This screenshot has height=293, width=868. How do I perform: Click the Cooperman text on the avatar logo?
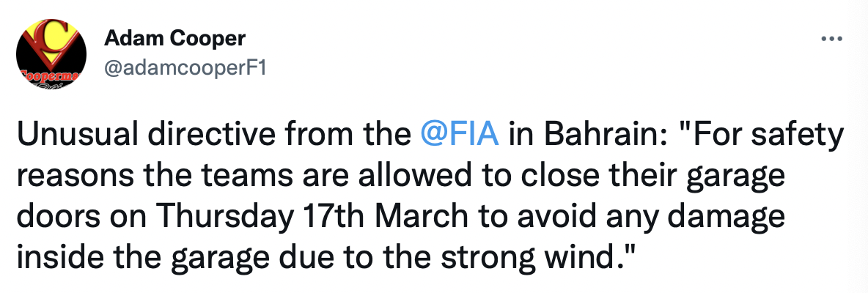44,77
